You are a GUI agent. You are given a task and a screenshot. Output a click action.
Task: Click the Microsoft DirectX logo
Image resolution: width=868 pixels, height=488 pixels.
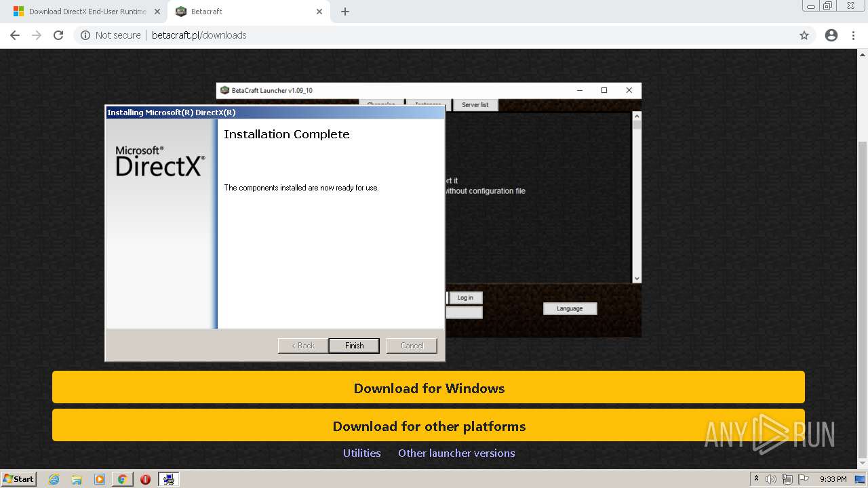point(160,161)
